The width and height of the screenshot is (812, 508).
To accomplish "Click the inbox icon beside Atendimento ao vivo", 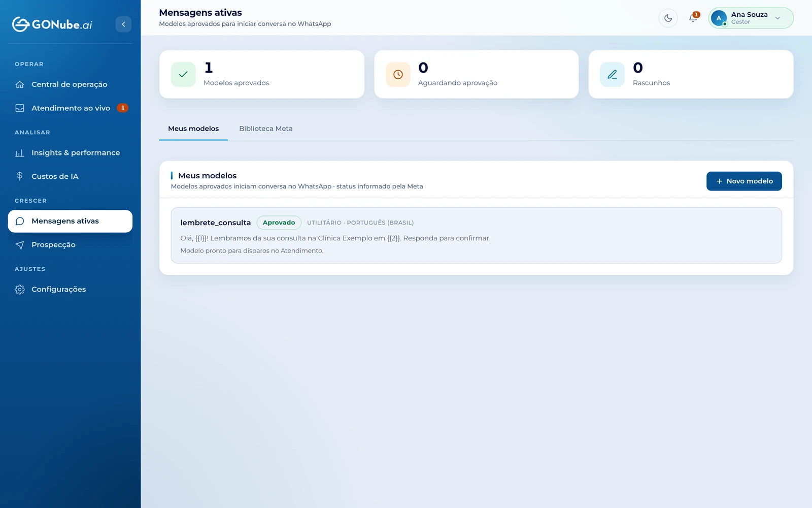I will [20, 108].
